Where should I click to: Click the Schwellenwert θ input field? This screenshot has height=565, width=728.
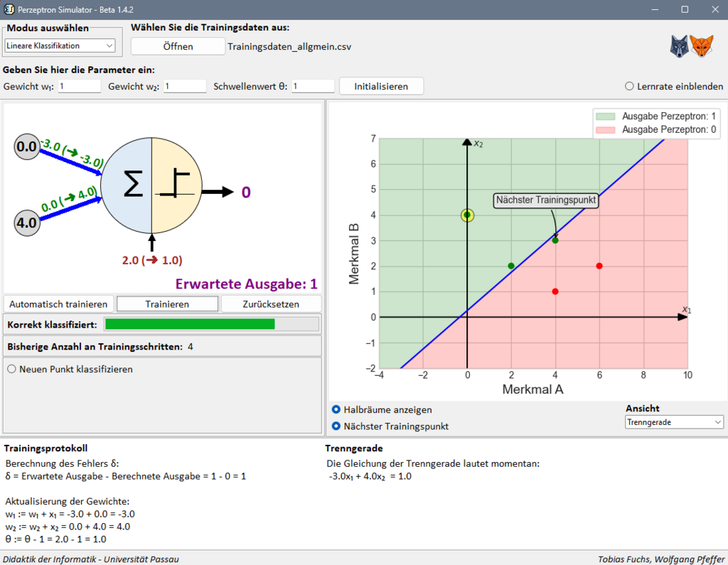tap(313, 86)
